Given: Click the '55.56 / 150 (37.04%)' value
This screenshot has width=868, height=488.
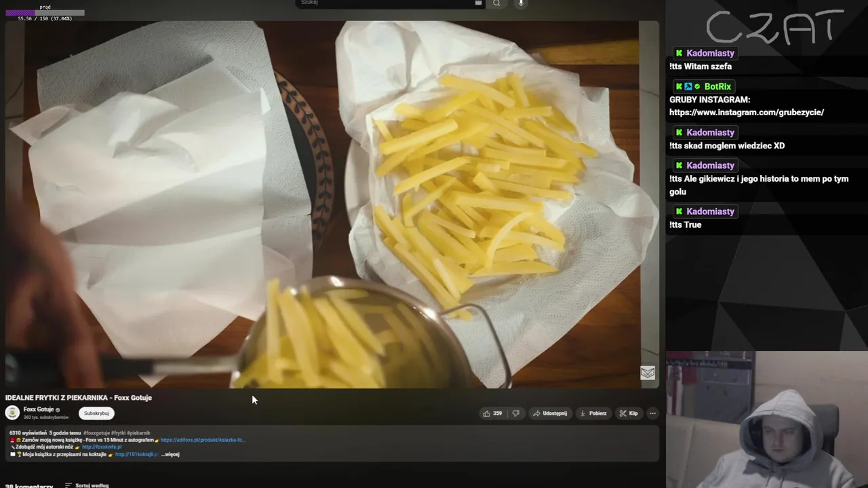Looking at the screenshot, I should [45, 18].
